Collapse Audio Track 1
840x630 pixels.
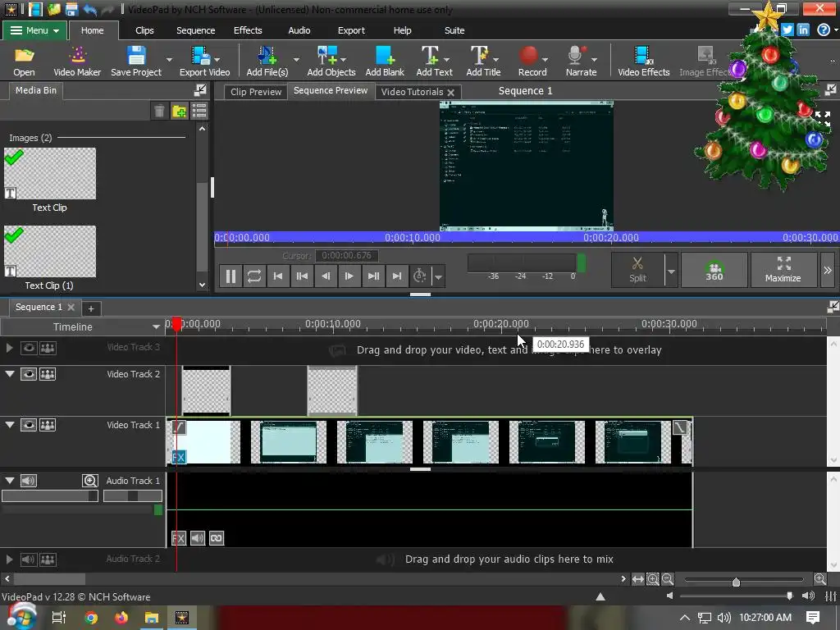(x=10, y=481)
